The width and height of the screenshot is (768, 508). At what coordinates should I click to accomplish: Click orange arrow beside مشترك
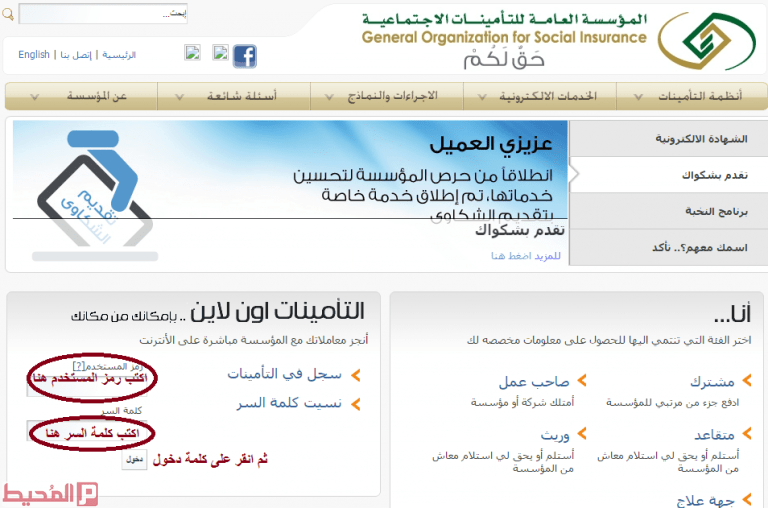[x=746, y=381]
